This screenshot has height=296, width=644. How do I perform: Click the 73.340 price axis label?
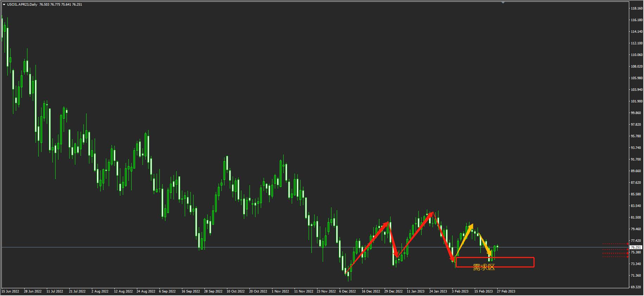click(636, 264)
